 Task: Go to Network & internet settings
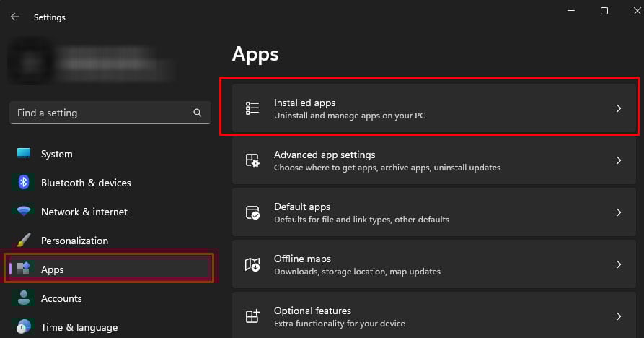[x=84, y=212]
